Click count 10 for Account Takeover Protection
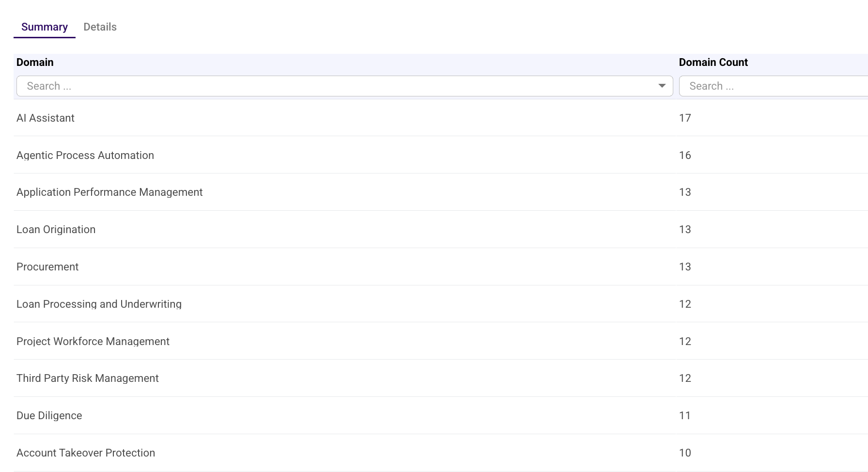 point(685,453)
